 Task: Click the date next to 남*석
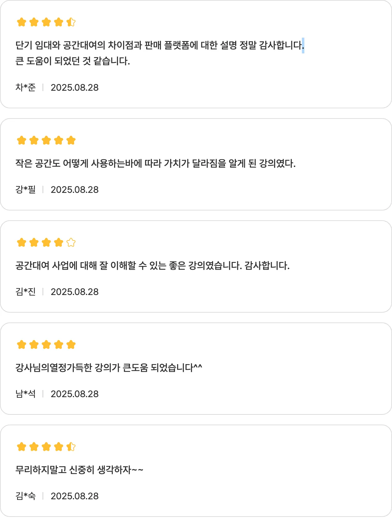75,394
